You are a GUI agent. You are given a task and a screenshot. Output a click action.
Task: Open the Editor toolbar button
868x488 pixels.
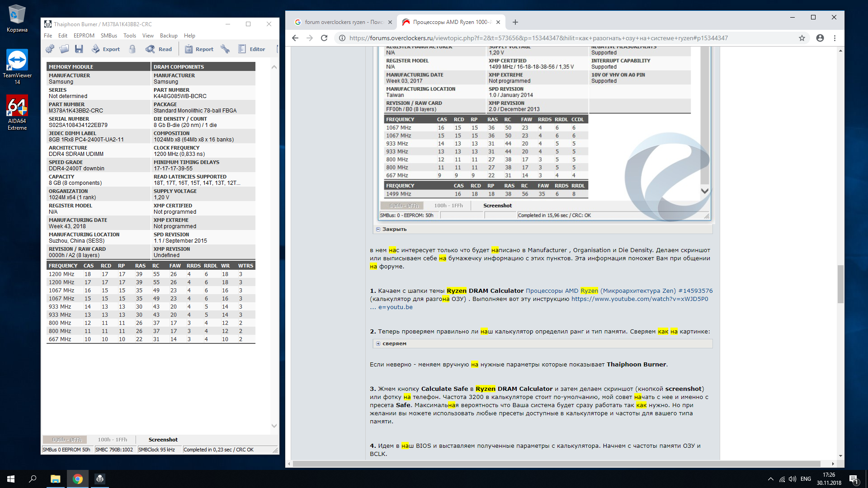(252, 49)
